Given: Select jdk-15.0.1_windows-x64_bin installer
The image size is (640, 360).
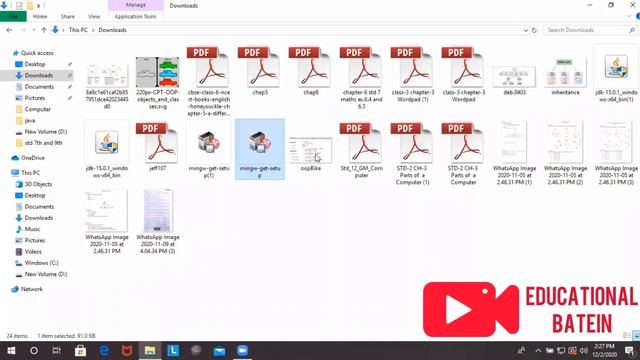Looking at the screenshot, I should tap(107, 149).
